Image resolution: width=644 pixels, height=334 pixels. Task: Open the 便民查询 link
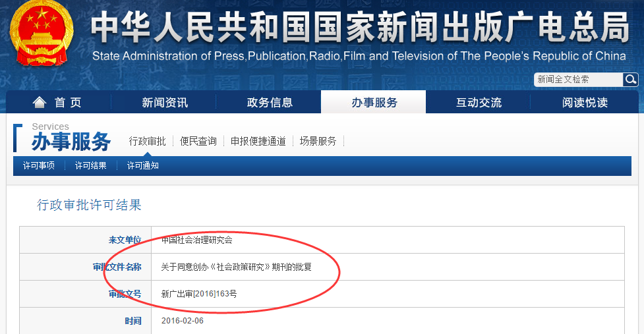point(198,141)
